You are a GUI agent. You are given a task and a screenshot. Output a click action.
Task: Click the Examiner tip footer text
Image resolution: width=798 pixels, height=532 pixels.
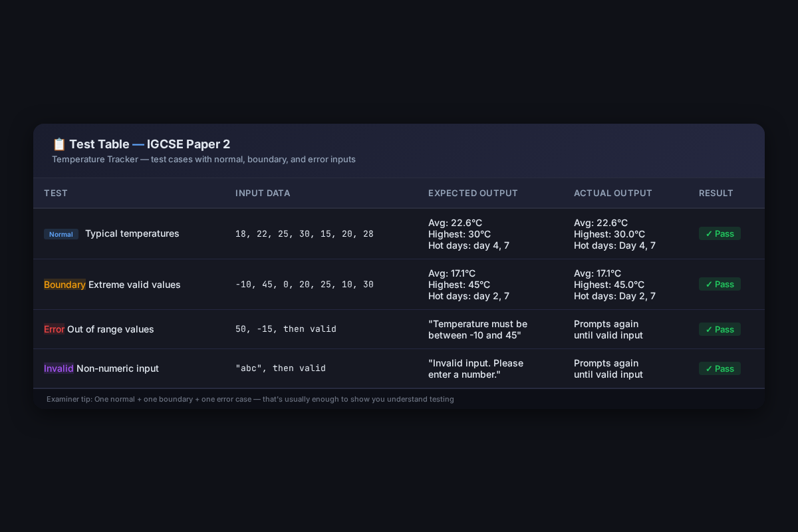tap(250, 400)
